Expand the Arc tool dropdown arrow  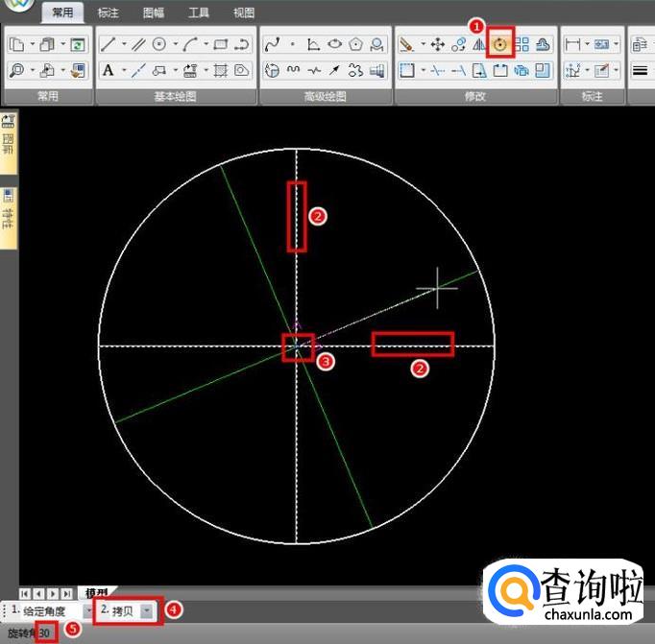tap(206, 44)
